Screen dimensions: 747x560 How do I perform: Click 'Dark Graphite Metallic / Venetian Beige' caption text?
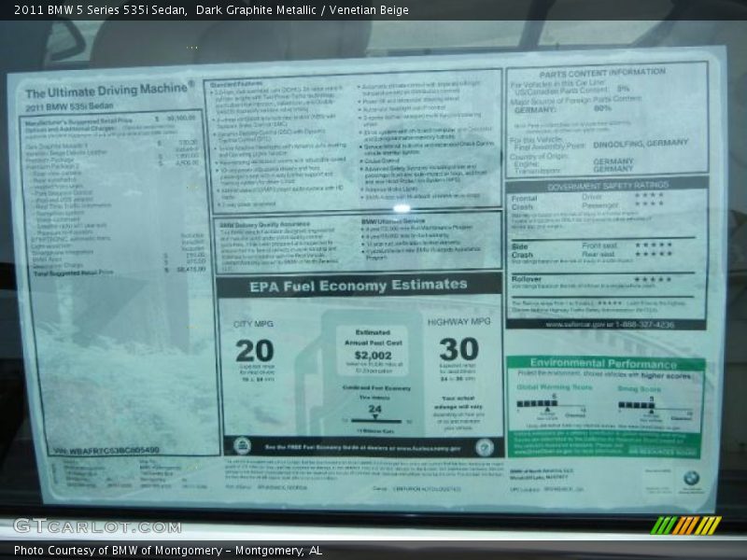click(302, 10)
